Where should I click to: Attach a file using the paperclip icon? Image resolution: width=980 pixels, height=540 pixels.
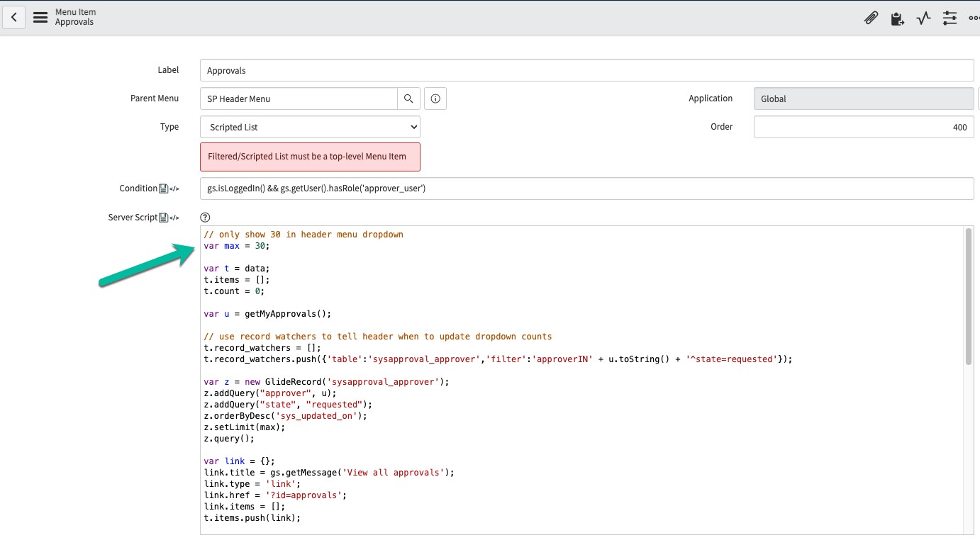pyautogui.click(x=871, y=18)
